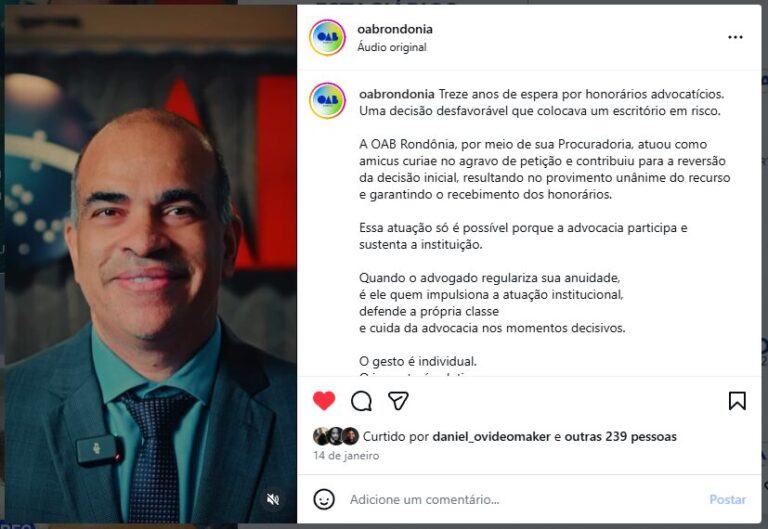Click the Postar button
The image size is (768, 529).
(x=727, y=500)
